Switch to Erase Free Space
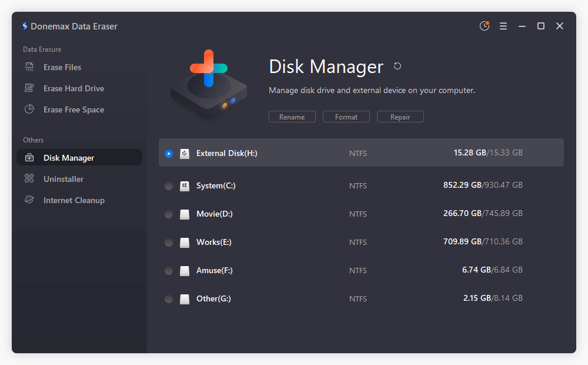The height and width of the screenshot is (365, 588). (x=79, y=109)
